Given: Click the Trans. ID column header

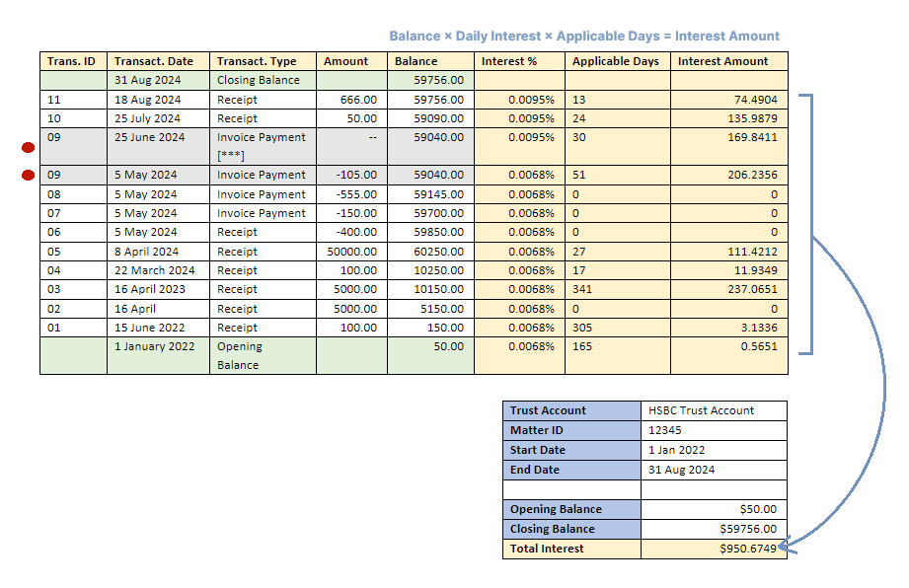Looking at the screenshot, I should (x=74, y=61).
